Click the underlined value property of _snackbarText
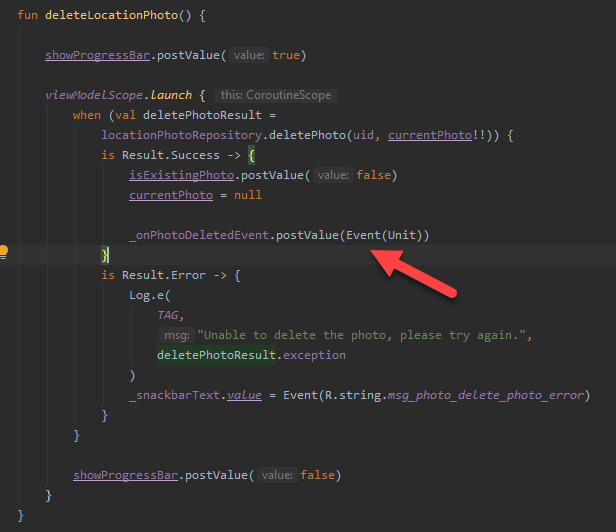The width and height of the screenshot is (616, 532). pos(244,395)
